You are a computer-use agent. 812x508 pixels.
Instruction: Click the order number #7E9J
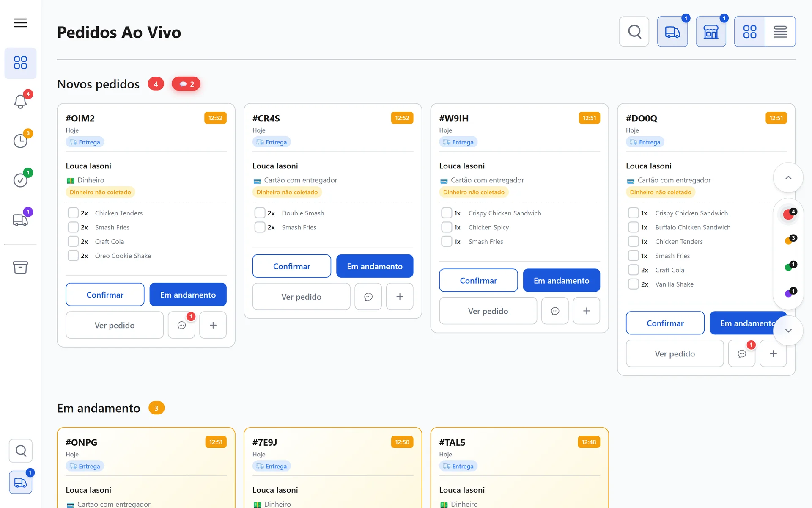click(265, 442)
